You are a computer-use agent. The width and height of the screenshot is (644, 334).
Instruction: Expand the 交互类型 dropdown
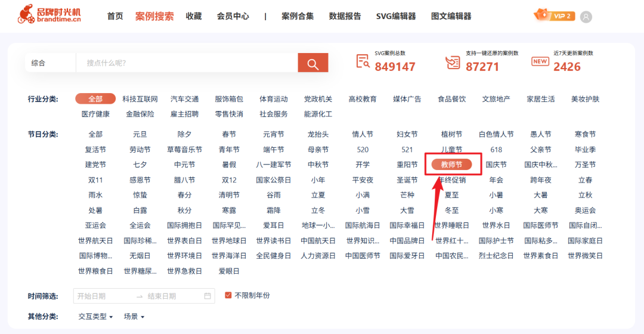coord(95,316)
